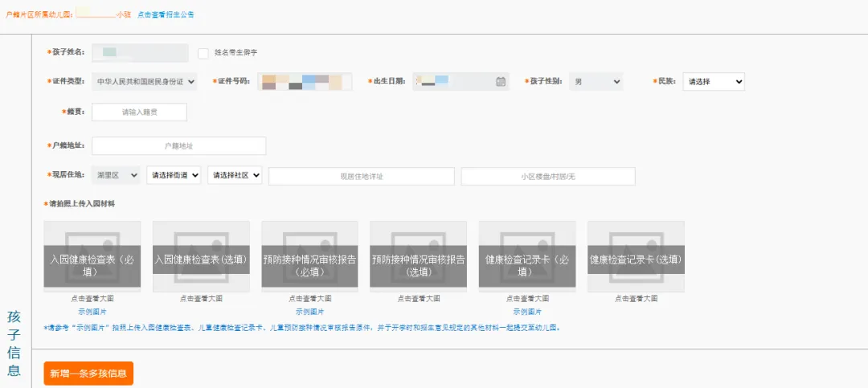
Task: Click the 证件号码 input field
Action: pos(305,81)
